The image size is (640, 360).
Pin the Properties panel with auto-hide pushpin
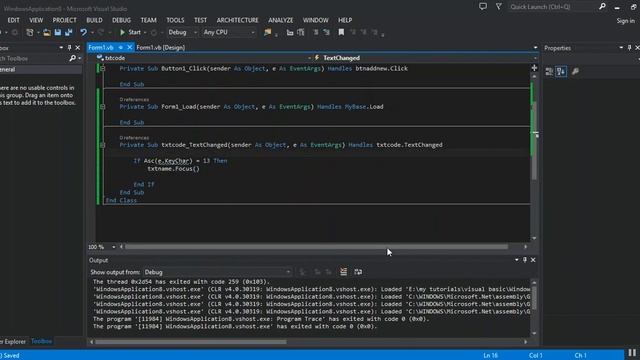coord(629,48)
